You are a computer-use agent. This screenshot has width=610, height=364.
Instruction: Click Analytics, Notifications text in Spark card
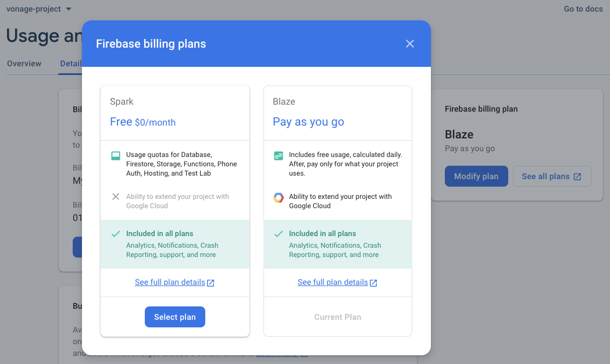[172, 250]
